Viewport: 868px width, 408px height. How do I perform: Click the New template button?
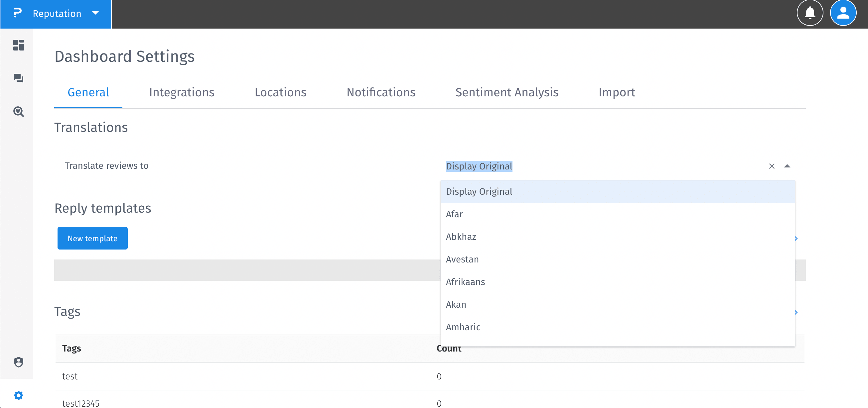click(x=92, y=238)
